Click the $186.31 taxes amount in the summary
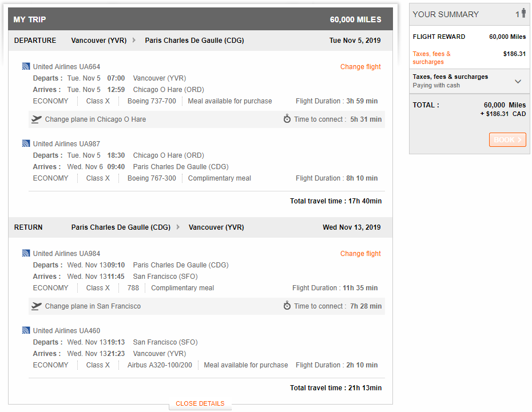The height and width of the screenshot is (412, 532). (514, 54)
